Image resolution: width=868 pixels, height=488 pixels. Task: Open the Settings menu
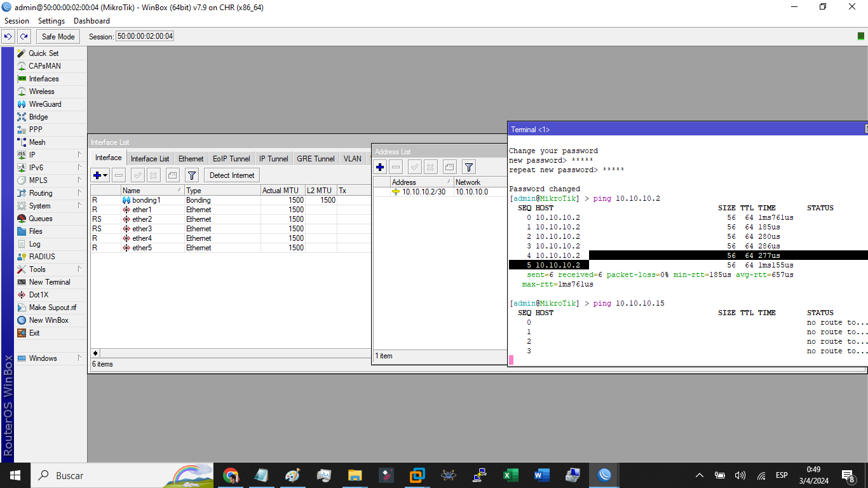[51, 21]
